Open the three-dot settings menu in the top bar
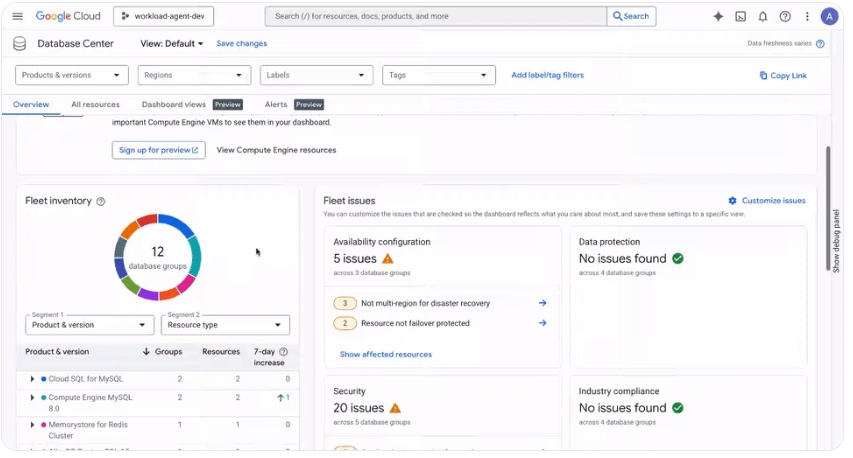The width and height of the screenshot is (853, 458). (807, 16)
